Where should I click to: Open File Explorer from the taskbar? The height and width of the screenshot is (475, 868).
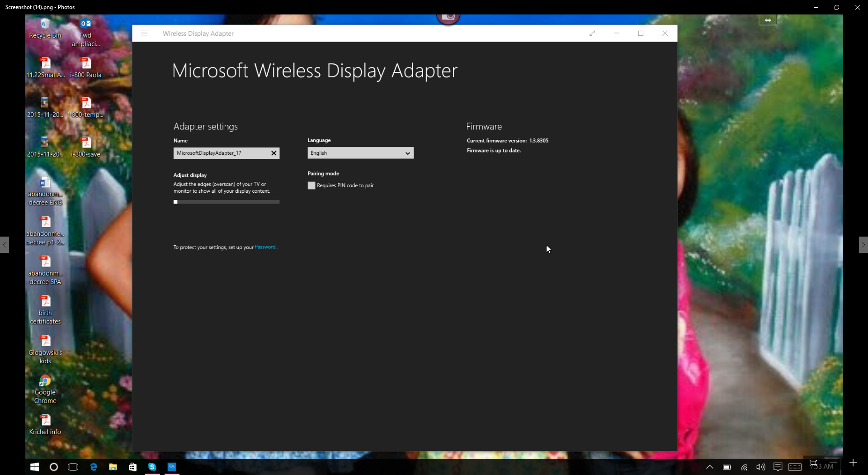(113, 467)
